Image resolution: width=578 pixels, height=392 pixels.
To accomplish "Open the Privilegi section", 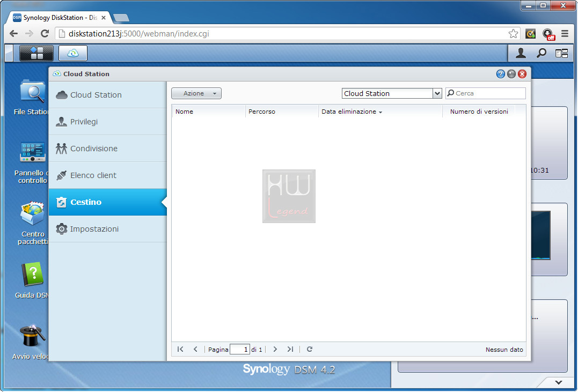I will pos(108,122).
